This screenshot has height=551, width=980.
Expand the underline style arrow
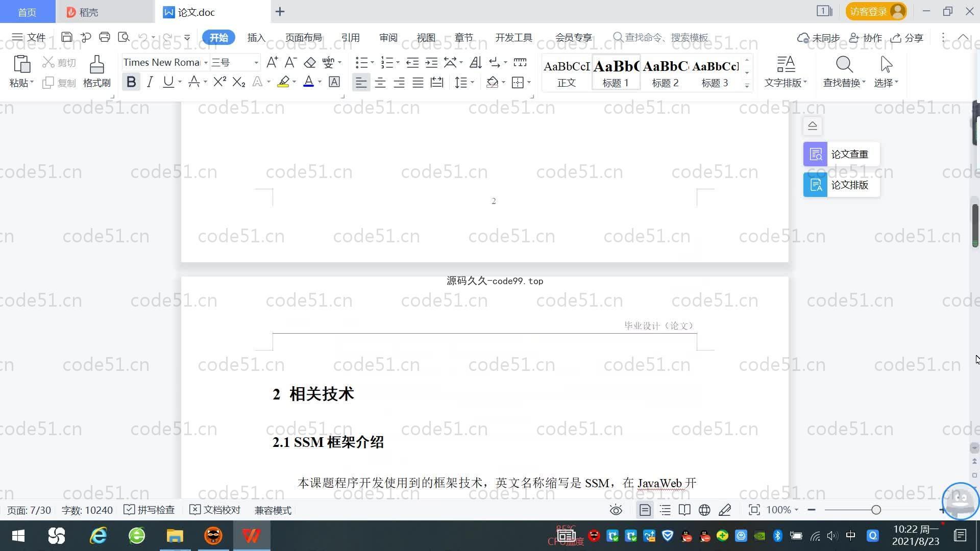click(x=180, y=82)
